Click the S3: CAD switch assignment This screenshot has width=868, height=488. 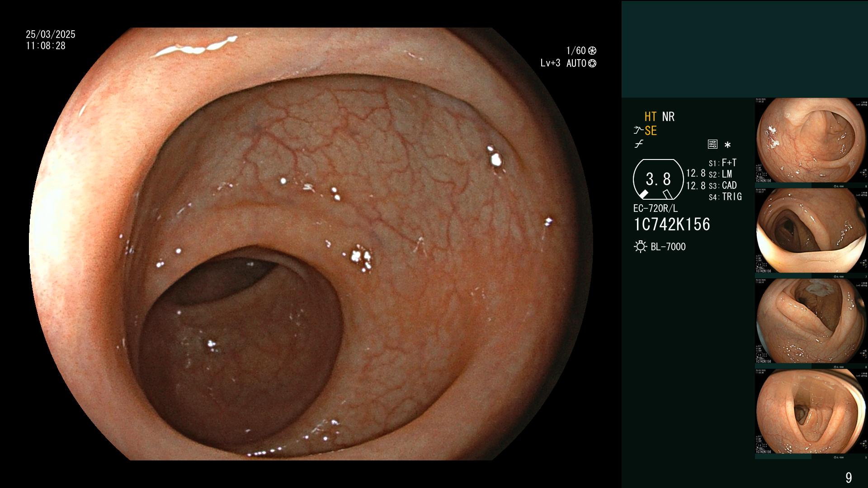point(723,185)
